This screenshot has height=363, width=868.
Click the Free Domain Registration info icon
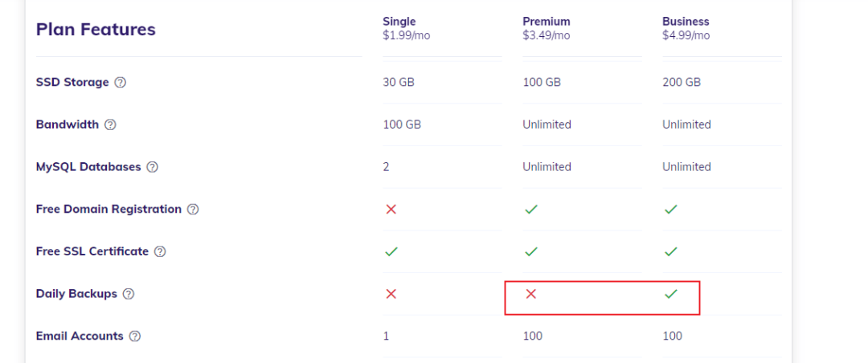193,210
